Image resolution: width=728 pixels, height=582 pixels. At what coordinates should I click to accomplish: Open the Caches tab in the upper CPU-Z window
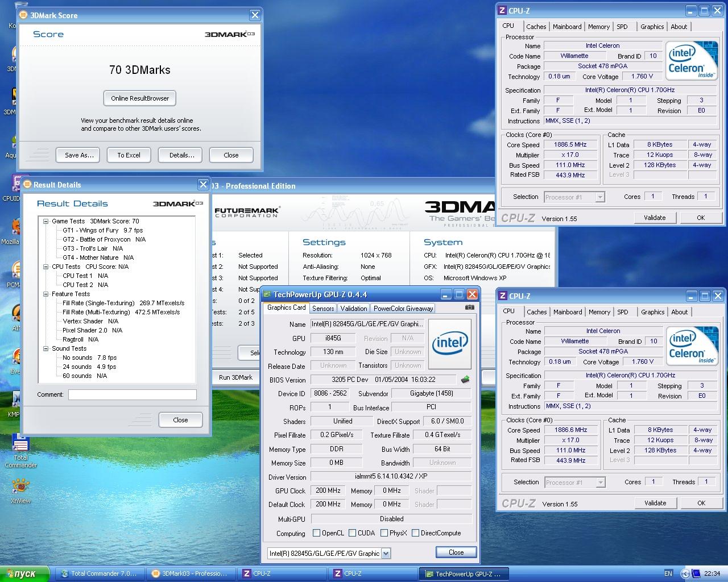point(536,27)
